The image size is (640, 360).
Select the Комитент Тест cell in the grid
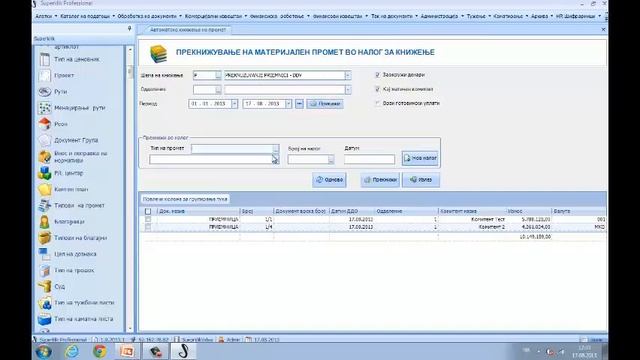pos(472,220)
